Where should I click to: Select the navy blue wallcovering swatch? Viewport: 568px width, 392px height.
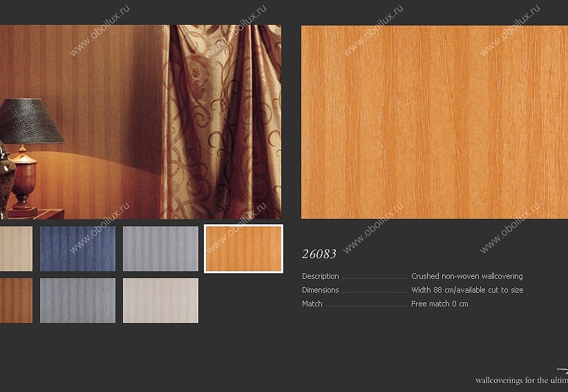coord(77,248)
